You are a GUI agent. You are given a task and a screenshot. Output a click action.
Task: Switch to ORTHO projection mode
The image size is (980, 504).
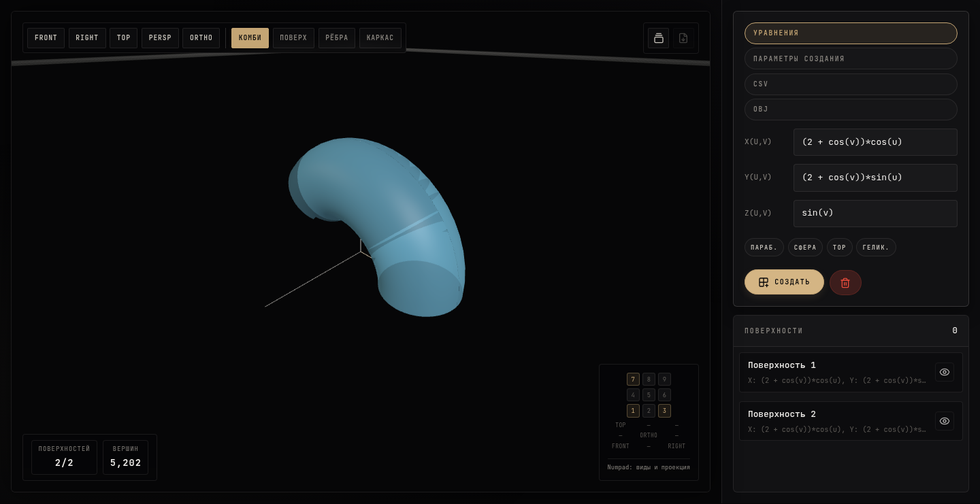[x=201, y=38]
